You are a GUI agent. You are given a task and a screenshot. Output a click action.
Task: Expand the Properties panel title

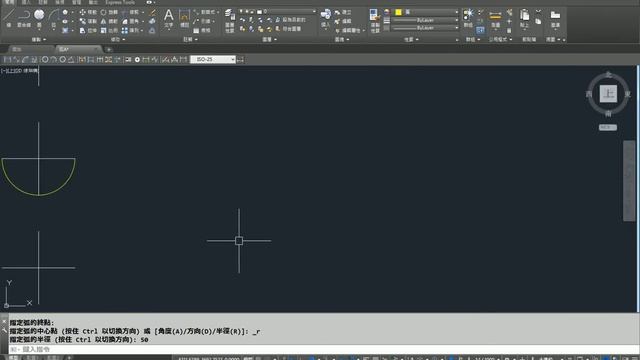tap(411, 40)
